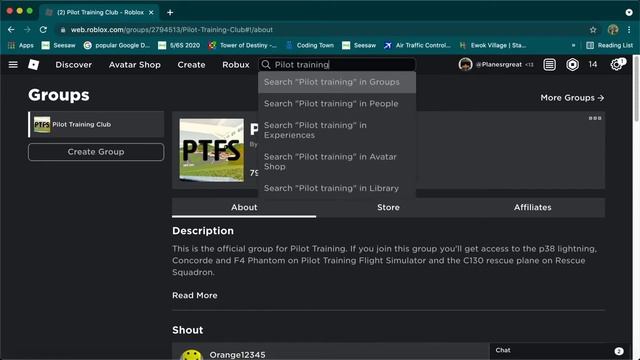Open the popular Google D... bookmark
The image size is (640, 360).
116,45
